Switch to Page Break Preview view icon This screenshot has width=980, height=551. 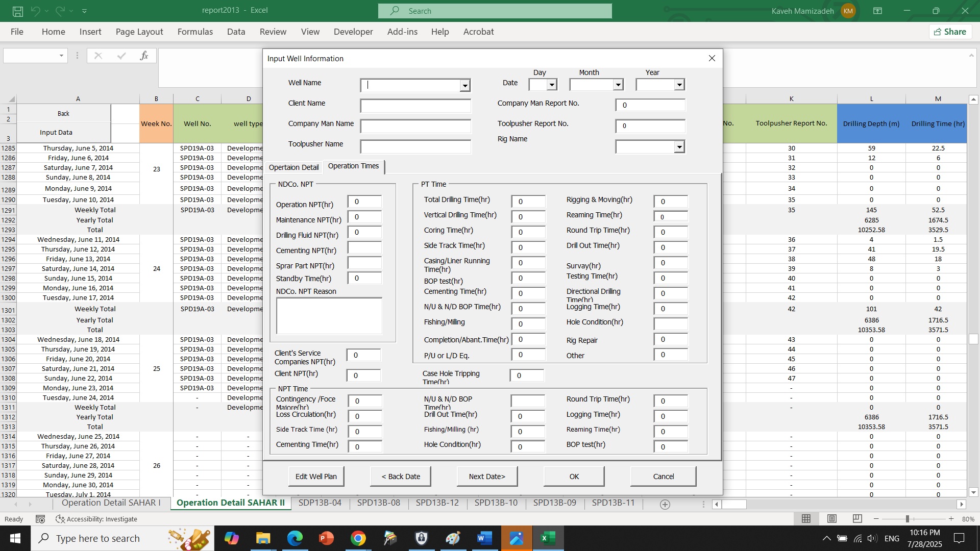[857, 519]
